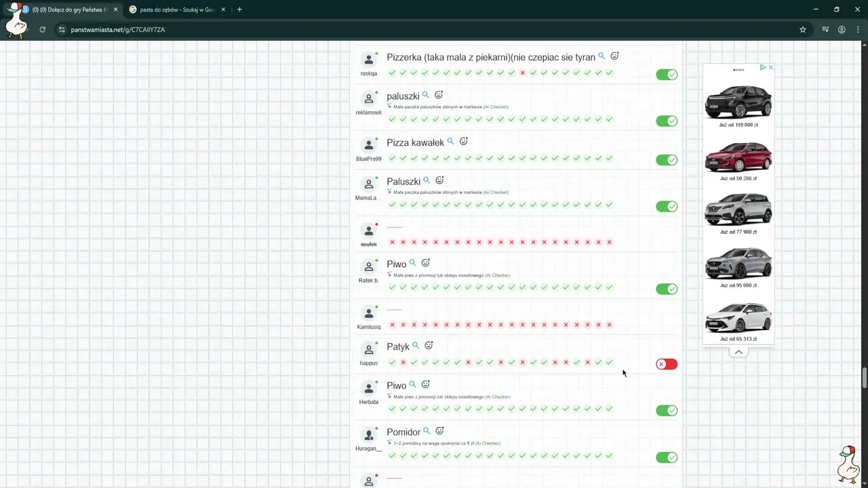Open a new browser tab
The image size is (868, 488).
pyautogui.click(x=239, y=9)
